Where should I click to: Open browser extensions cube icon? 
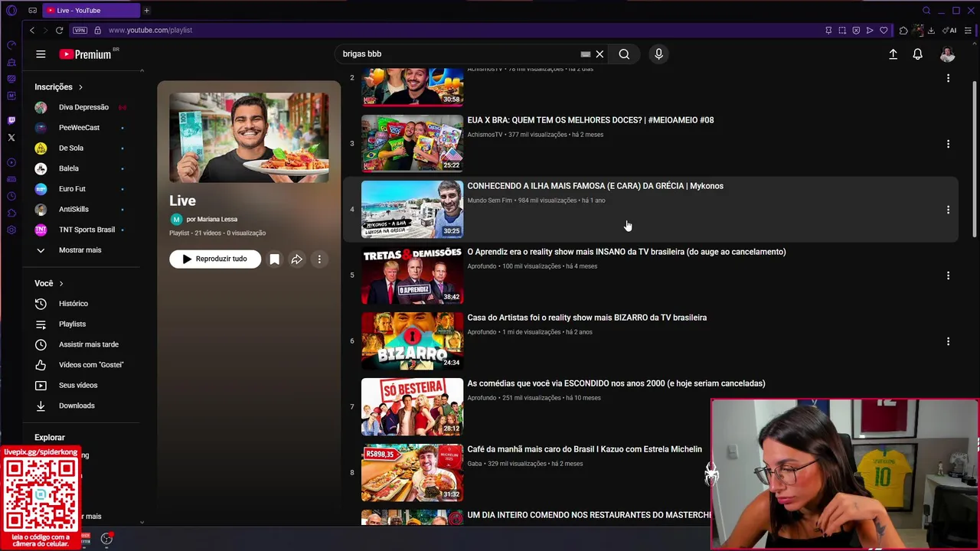coord(903,31)
